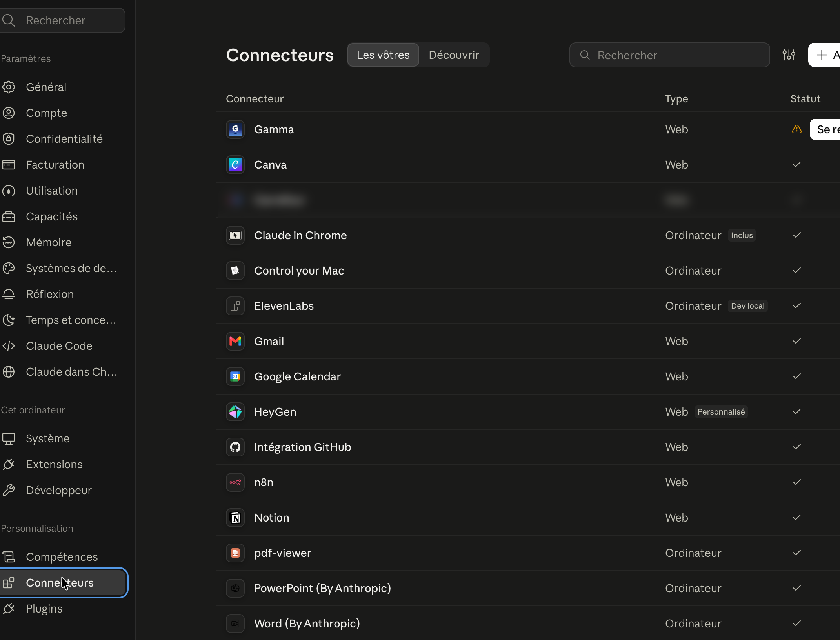Open Réflexion settings
Screen dimensions: 840x640
point(63,294)
